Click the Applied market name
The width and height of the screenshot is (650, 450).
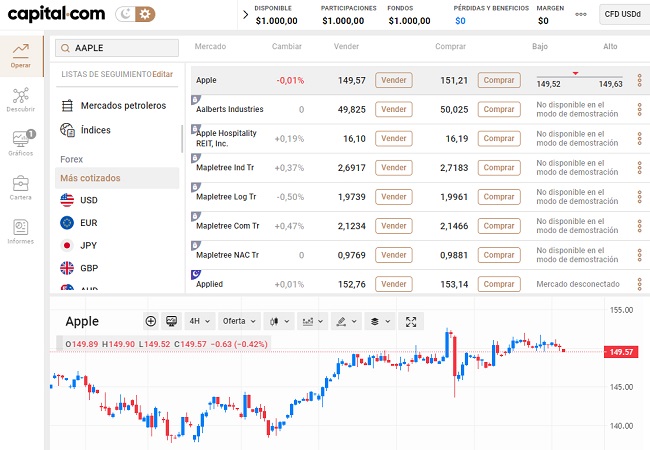click(209, 284)
